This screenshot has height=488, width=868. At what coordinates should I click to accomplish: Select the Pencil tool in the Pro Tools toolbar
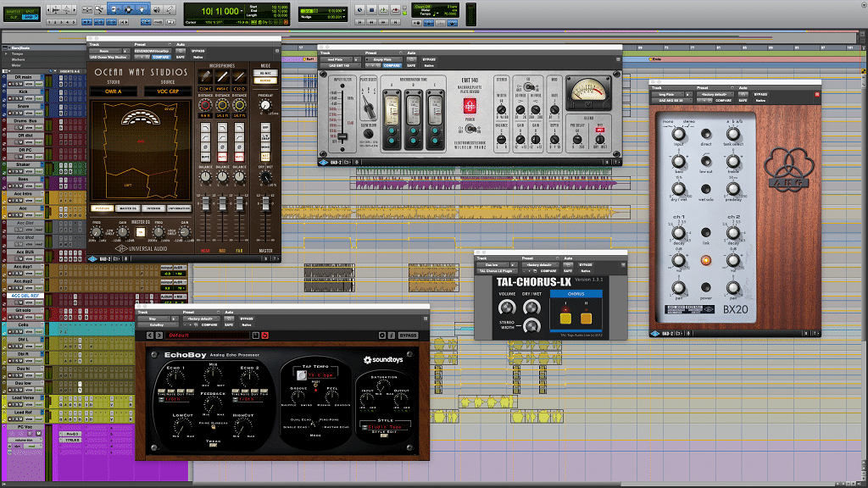170,9
